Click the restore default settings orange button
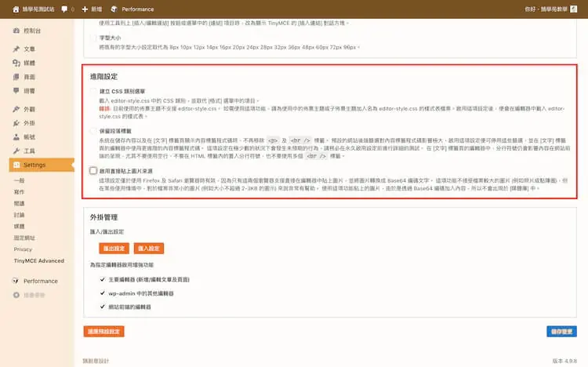The width and height of the screenshot is (588, 367). point(103,332)
